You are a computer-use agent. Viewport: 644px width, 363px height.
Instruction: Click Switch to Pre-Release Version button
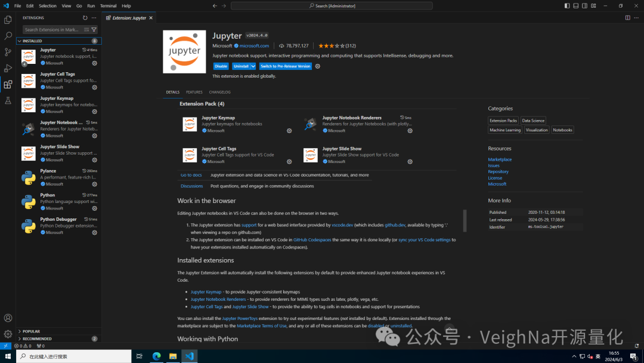point(286,66)
